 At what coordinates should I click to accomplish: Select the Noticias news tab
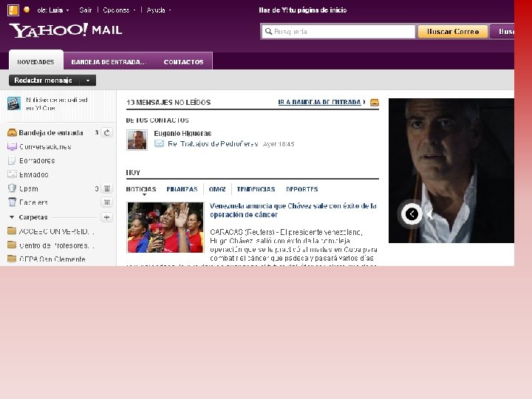click(x=141, y=189)
